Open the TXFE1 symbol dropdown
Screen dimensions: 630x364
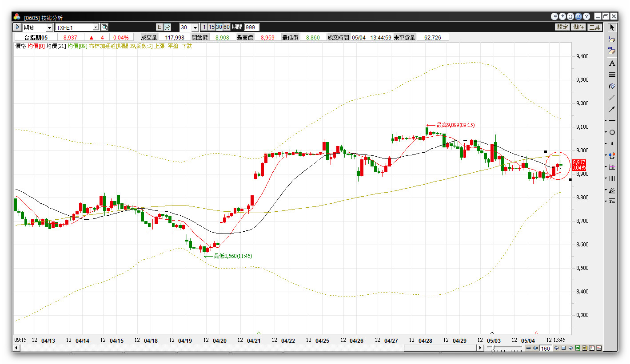(x=96, y=28)
